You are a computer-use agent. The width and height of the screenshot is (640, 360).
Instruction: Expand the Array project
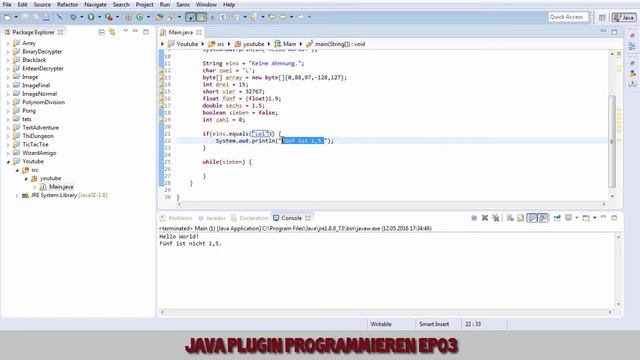(8, 43)
